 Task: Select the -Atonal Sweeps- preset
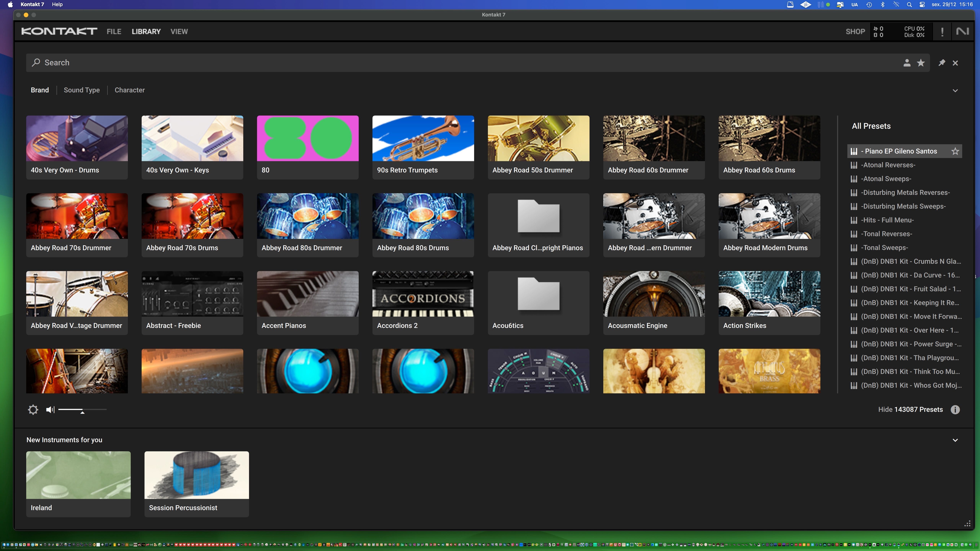(x=905, y=179)
